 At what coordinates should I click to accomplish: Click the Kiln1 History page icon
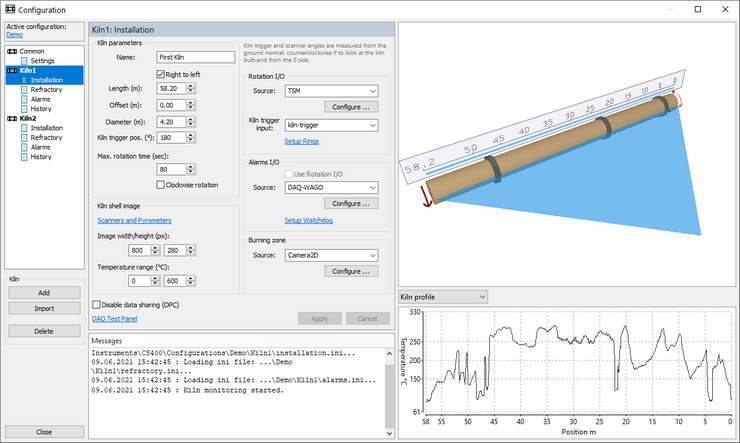click(24, 109)
